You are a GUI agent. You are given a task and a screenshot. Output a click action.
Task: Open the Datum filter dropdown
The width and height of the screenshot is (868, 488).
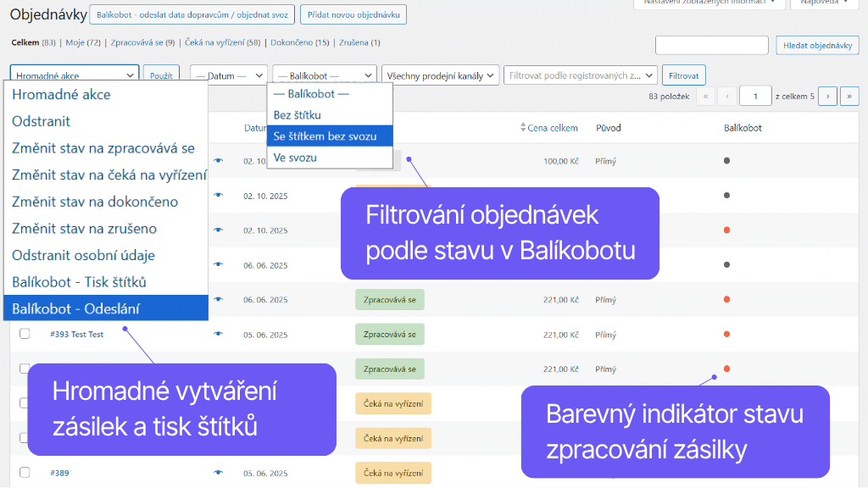point(227,75)
